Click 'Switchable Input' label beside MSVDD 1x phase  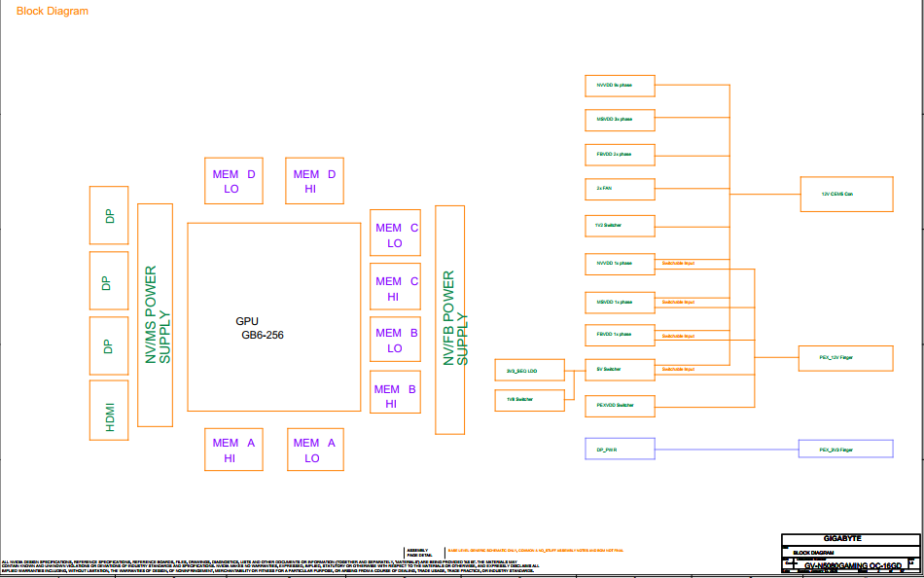point(678,302)
